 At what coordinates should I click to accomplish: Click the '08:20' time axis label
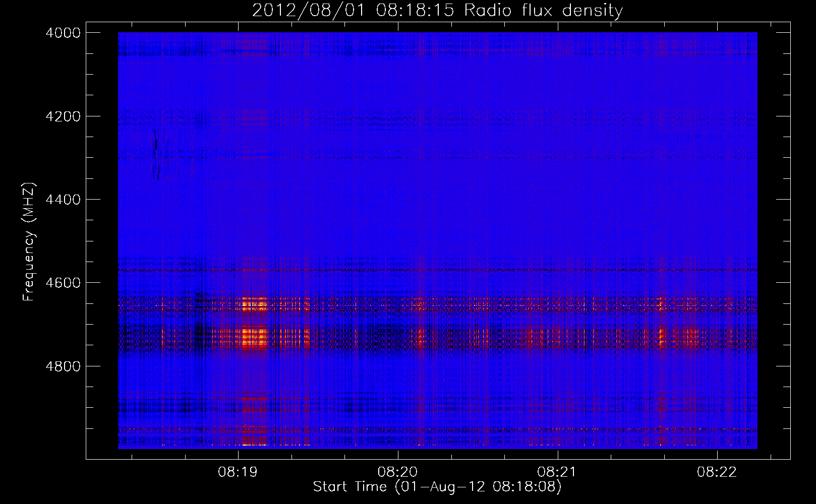[x=397, y=472]
